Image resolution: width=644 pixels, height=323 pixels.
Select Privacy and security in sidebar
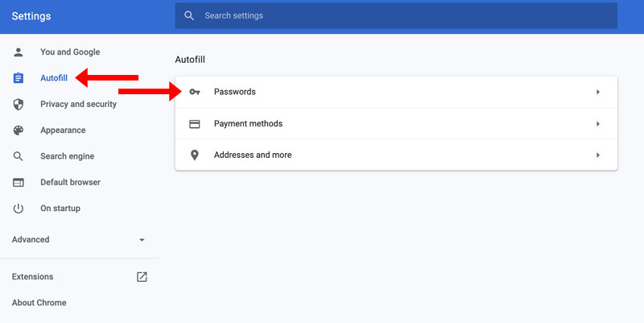click(x=78, y=105)
